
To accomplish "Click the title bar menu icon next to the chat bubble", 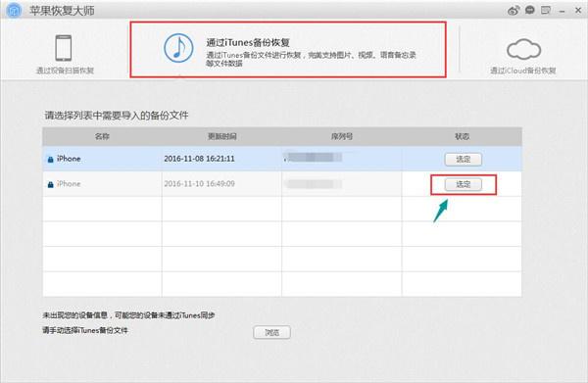I will pos(546,10).
